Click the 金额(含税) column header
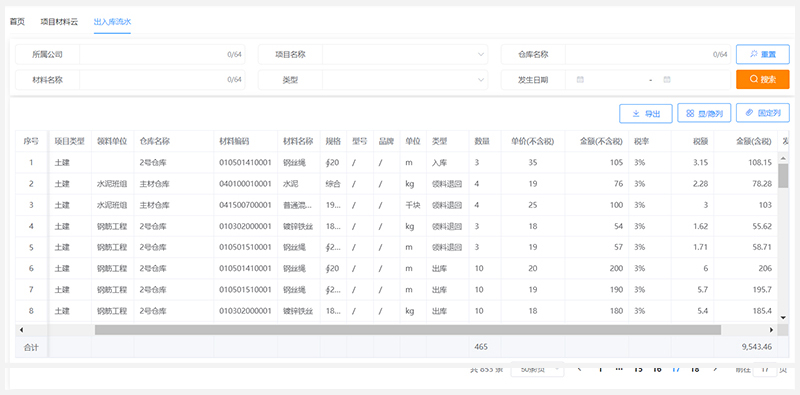800x395 pixels. click(754, 141)
